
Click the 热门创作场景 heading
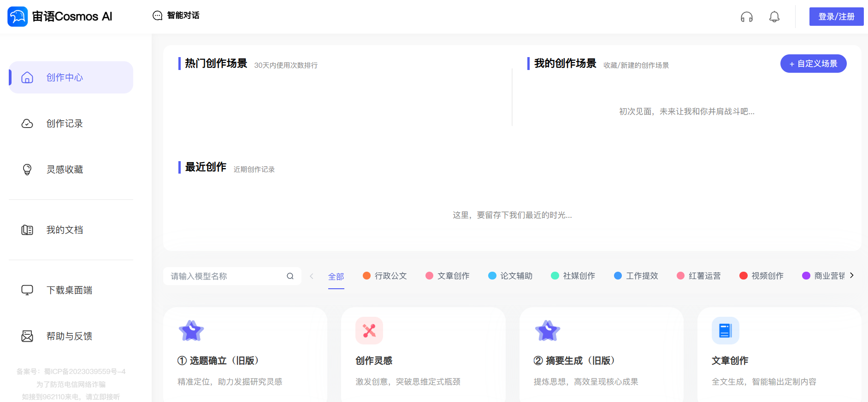[216, 63]
